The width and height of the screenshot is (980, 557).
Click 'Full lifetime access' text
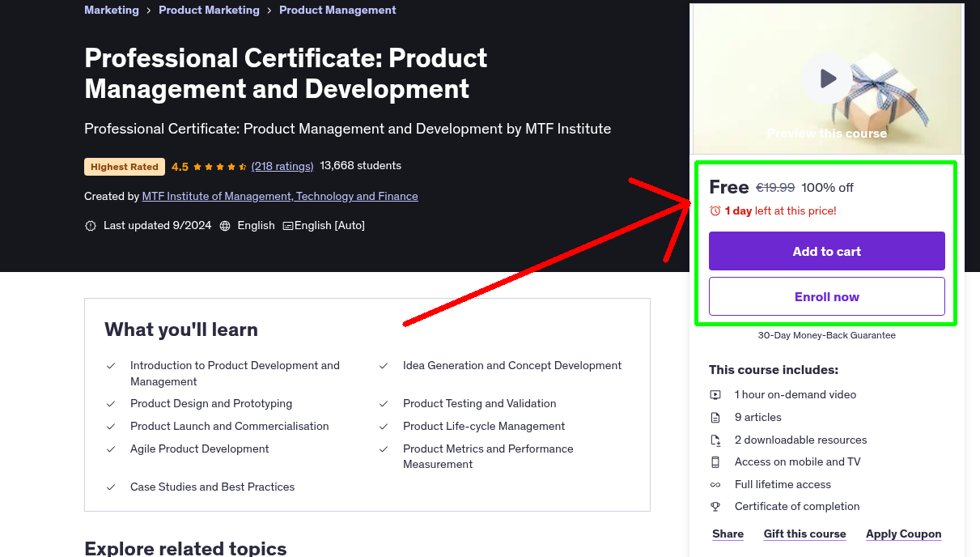click(783, 485)
